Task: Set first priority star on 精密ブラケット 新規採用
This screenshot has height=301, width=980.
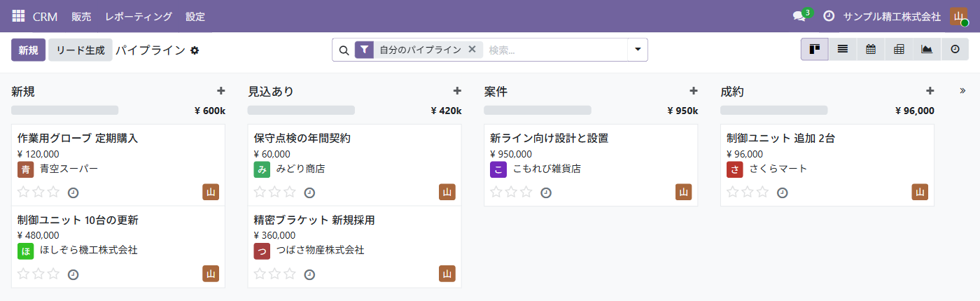Action: tap(260, 274)
